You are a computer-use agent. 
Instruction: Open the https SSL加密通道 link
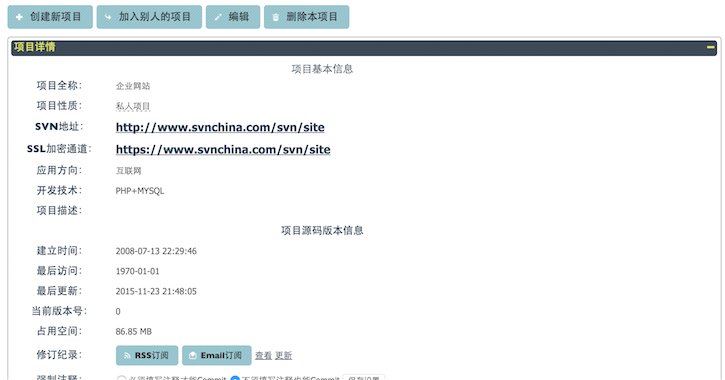(223, 150)
